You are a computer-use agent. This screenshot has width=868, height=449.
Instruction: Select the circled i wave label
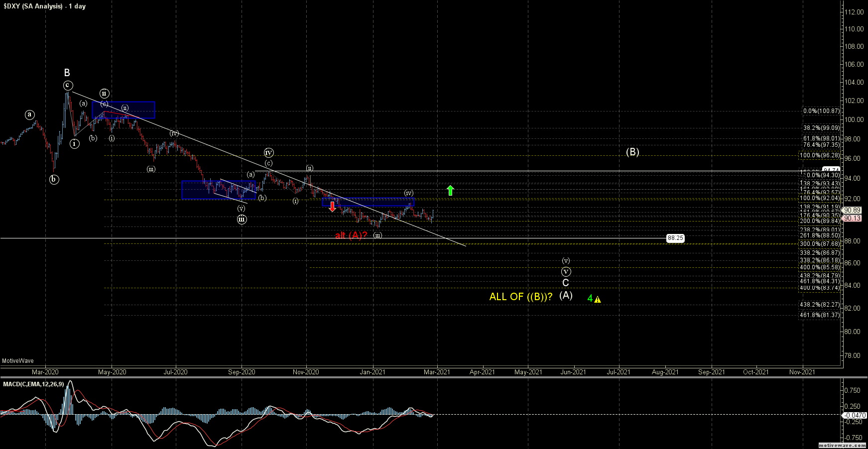coord(74,144)
